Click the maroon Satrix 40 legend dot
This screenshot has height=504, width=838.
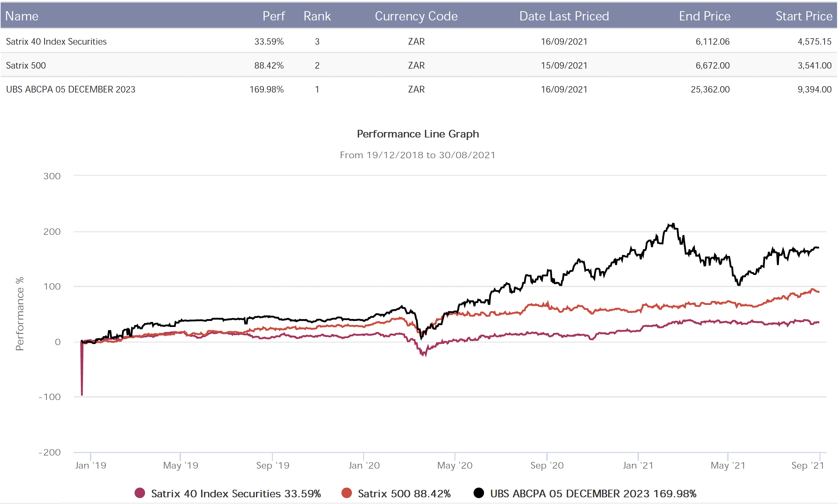click(139, 493)
